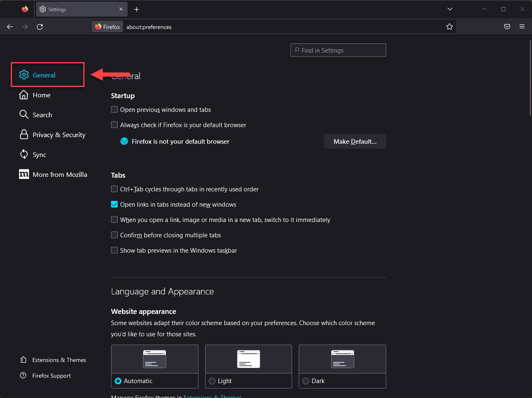Open the Firefox application menu
The image size is (532, 398).
pyautogui.click(x=522, y=27)
